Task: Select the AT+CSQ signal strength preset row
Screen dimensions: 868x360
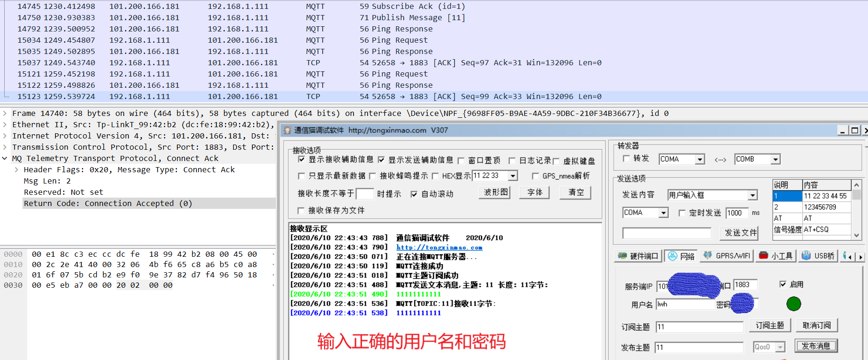Action: coord(812,230)
